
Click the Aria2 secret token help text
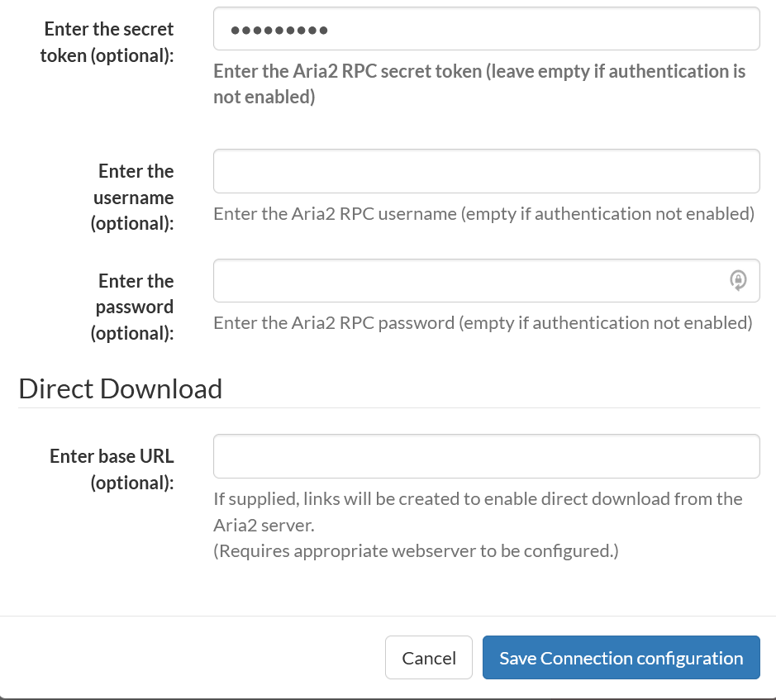[x=479, y=83]
